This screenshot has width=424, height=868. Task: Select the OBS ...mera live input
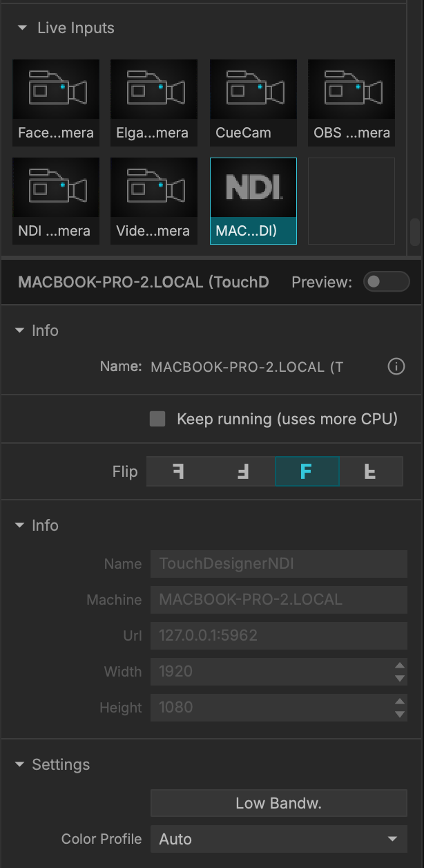click(x=351, y=102)
